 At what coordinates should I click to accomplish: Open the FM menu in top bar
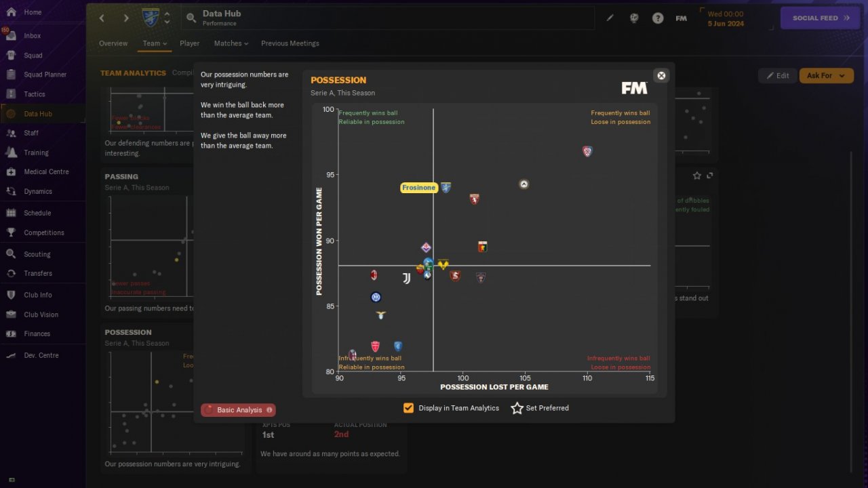click(682, 18)
